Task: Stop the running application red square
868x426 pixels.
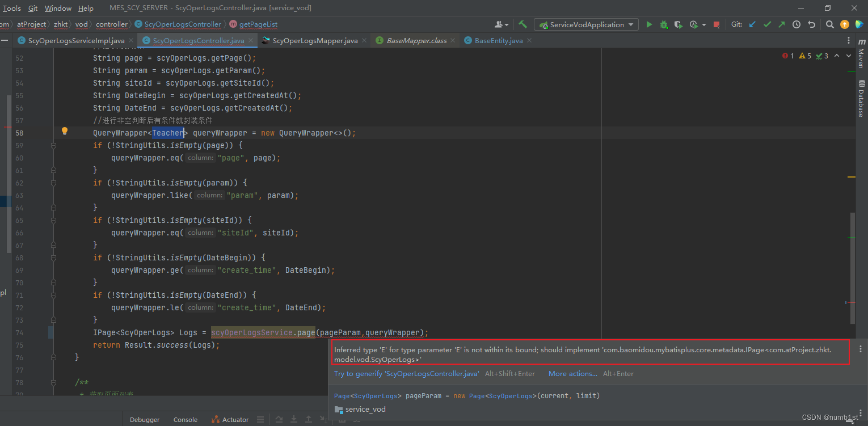Action: [x=717, y=24]
